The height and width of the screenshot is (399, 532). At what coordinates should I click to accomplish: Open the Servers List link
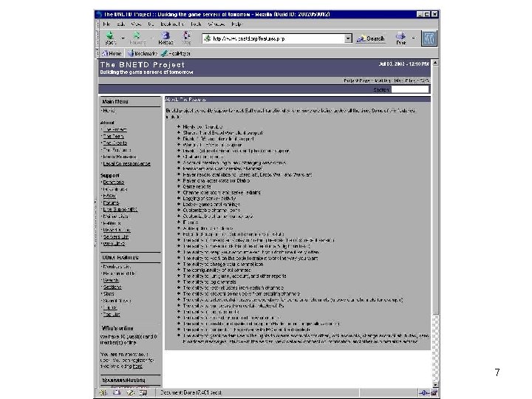click(x=116, y=237)
